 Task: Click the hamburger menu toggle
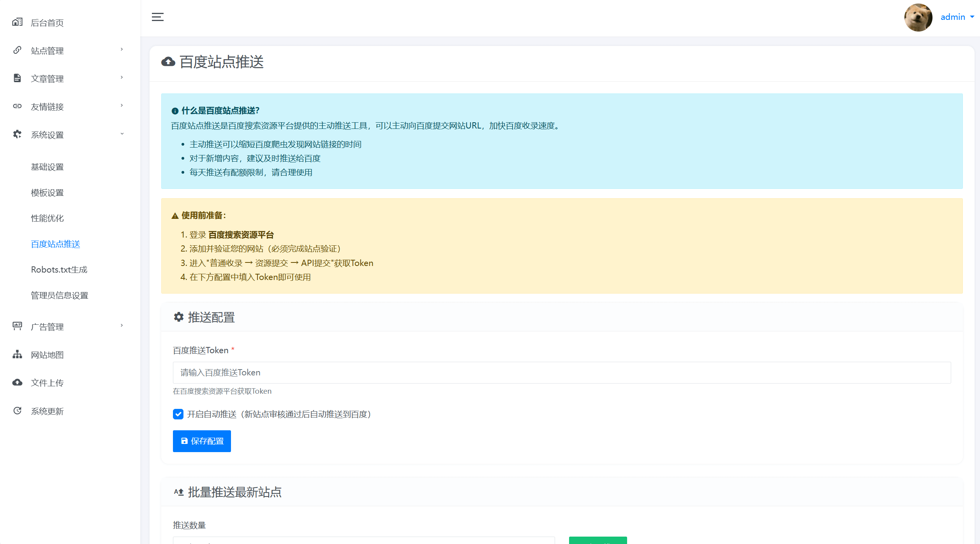click(158, 17)
